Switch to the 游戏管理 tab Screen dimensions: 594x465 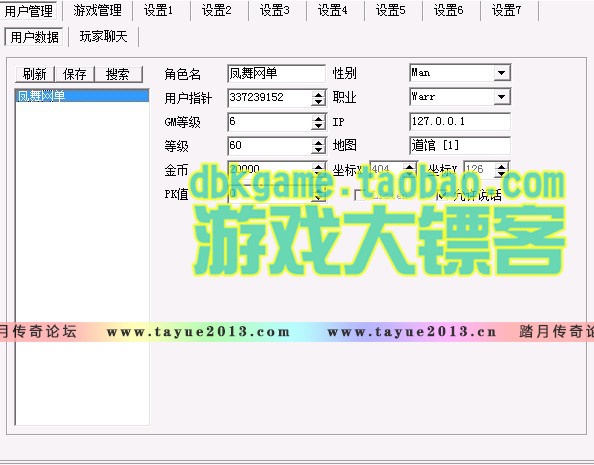tap(98, 11)
